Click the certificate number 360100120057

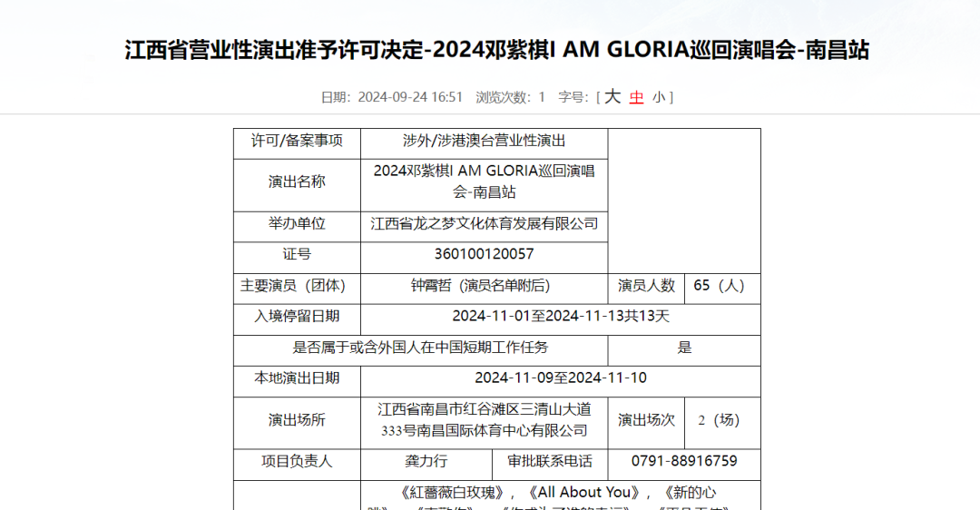484,254
